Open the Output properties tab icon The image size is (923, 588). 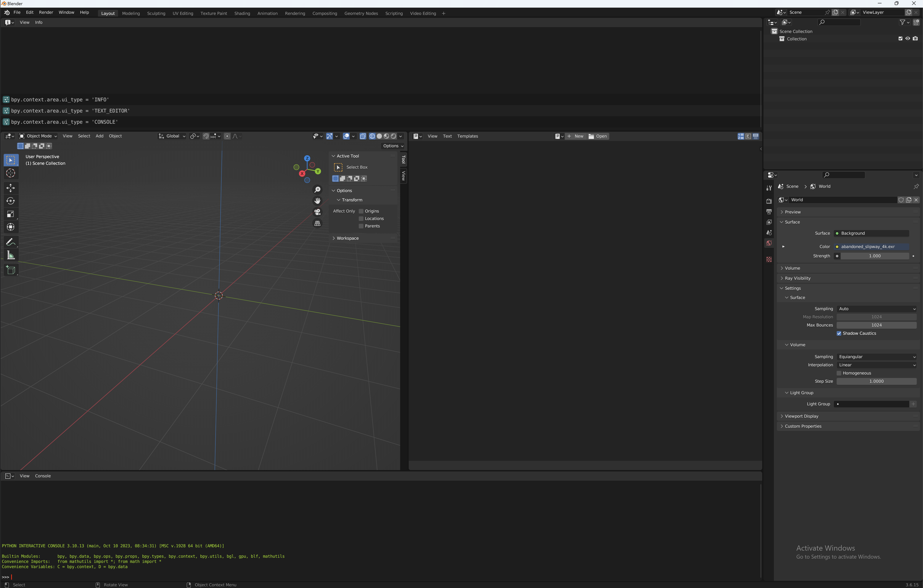[x=769, y=212]
